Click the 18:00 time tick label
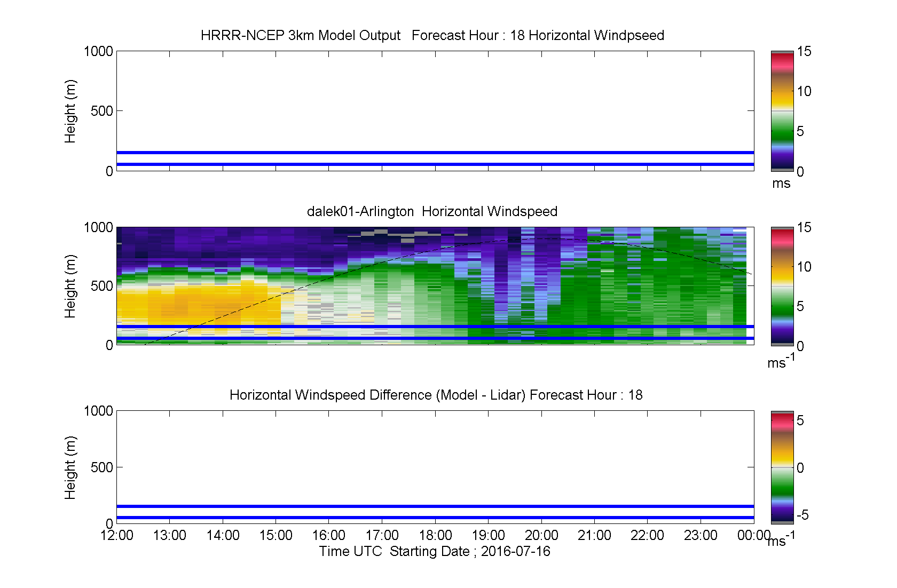This screenshot has height=588, width=897. tap(435, 535)
